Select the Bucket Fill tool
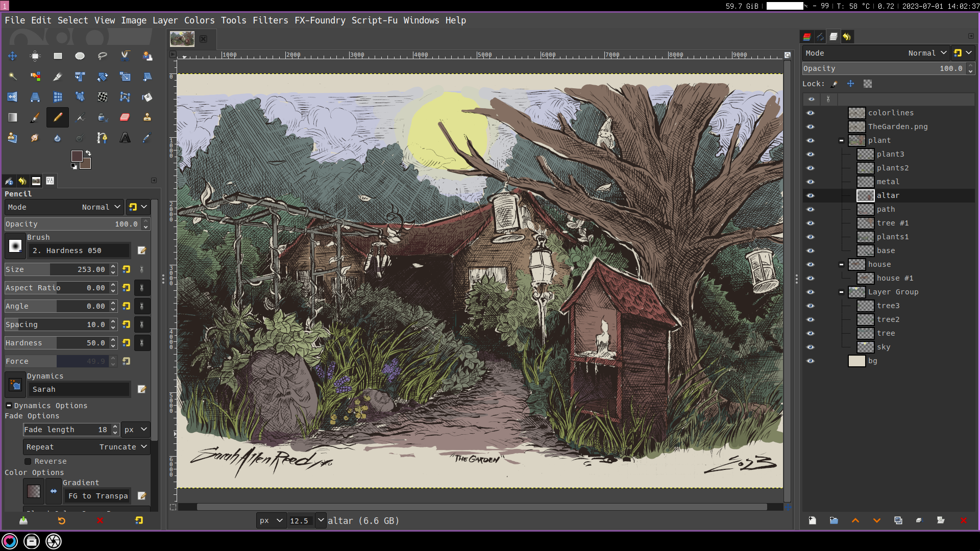Image resolution: width=980 pixels, height=551 pixels. click(147, 97)
